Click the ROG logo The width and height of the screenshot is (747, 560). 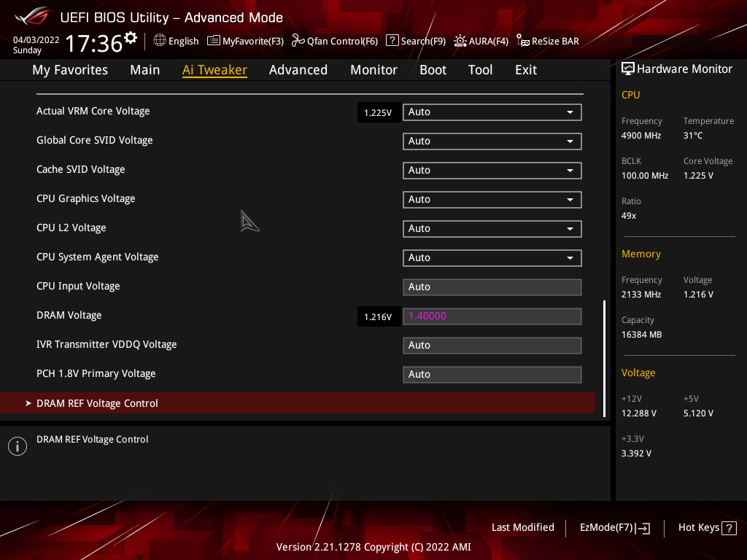(x=31, y=16)
